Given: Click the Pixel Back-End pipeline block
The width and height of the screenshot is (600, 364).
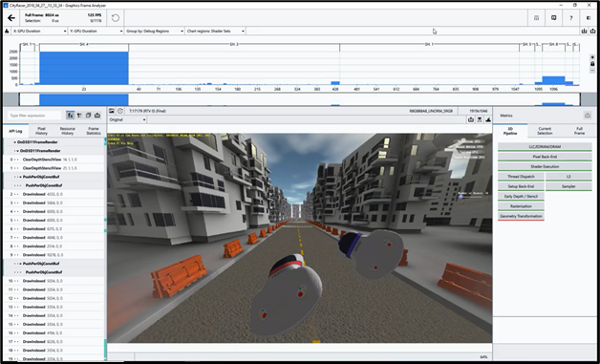Looking at the screenshot, I should tap(545, 157).
